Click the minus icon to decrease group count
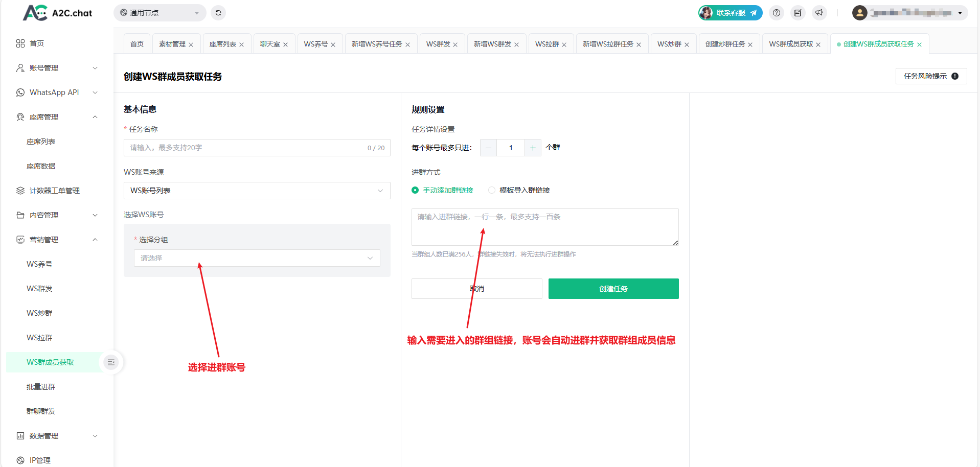The height and width of the screenshot is (467, 980). tap(488, 148)
